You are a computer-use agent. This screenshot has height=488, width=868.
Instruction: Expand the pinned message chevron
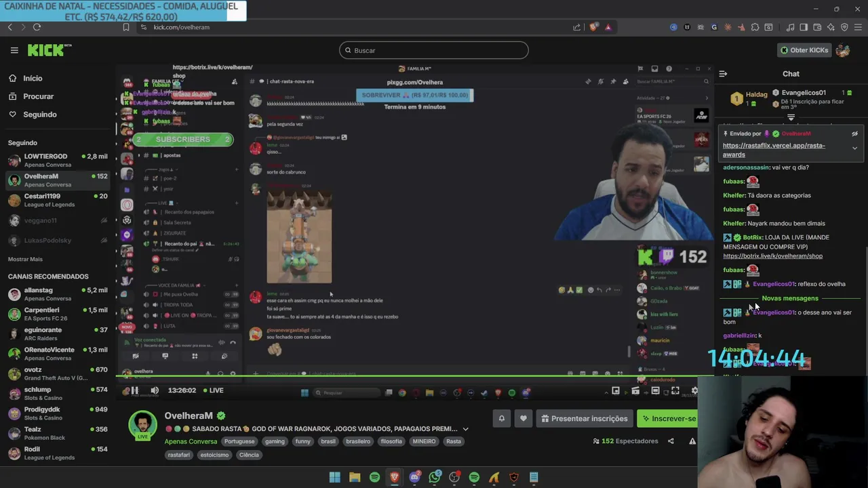point(854,148)
